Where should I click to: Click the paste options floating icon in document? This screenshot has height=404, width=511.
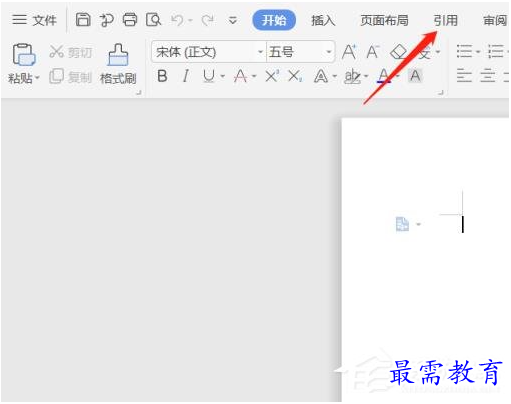[x=402, y=224]
